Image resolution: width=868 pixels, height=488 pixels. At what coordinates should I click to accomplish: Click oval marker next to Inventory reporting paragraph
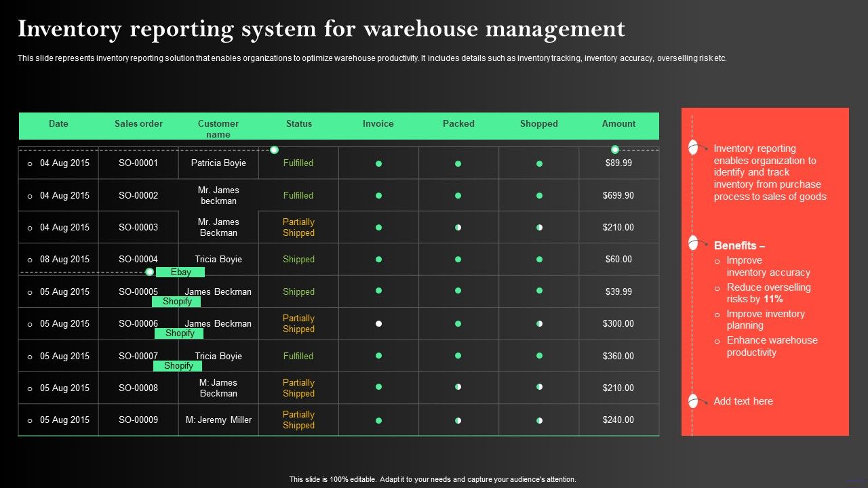click(693, 147)
